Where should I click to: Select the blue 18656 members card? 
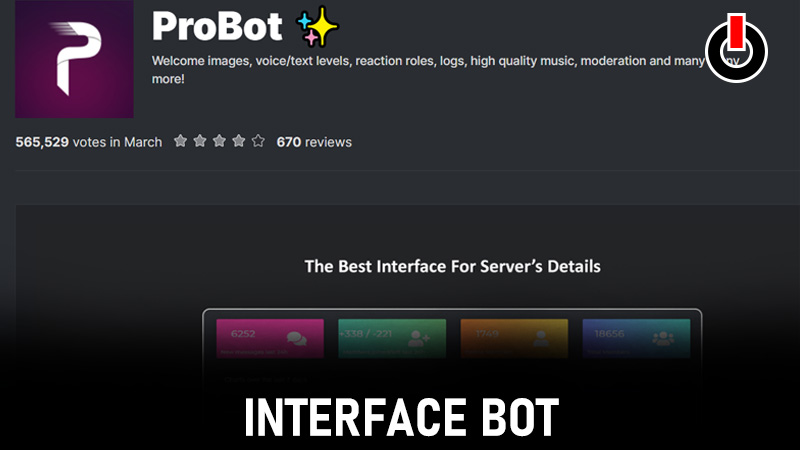tap(636, 339)
